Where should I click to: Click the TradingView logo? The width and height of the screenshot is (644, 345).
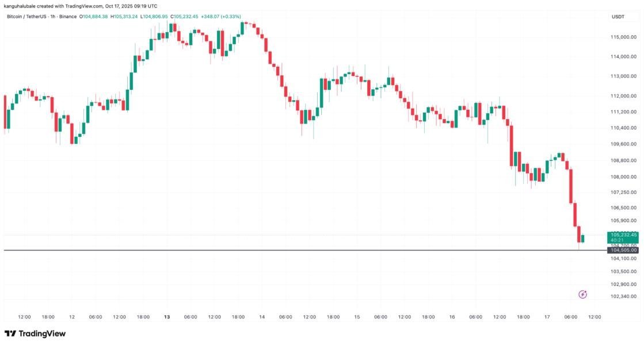click(x=35, y=333)
